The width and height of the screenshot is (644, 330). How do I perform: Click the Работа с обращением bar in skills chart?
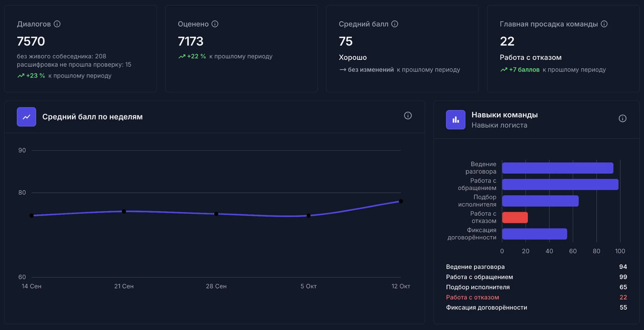click(560, 184)
